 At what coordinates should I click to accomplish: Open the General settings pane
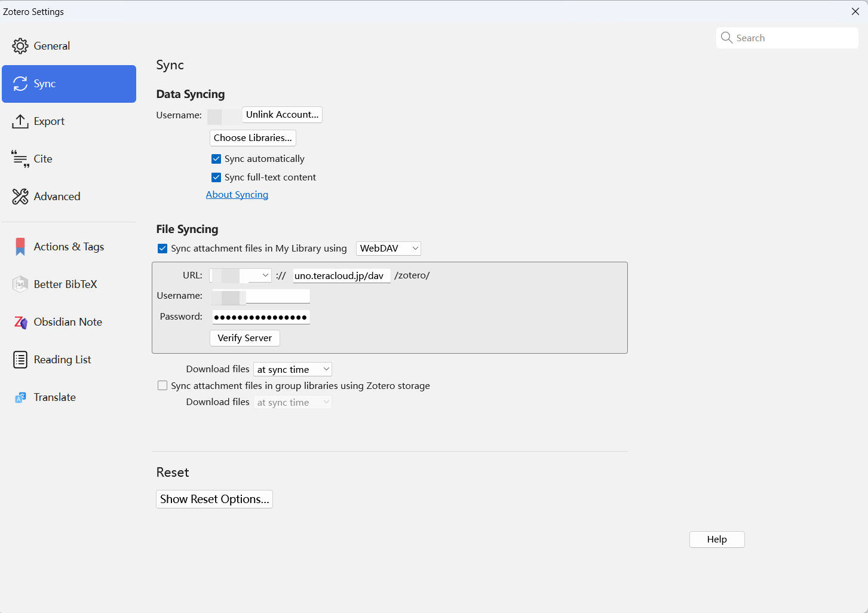pos(69,46)
